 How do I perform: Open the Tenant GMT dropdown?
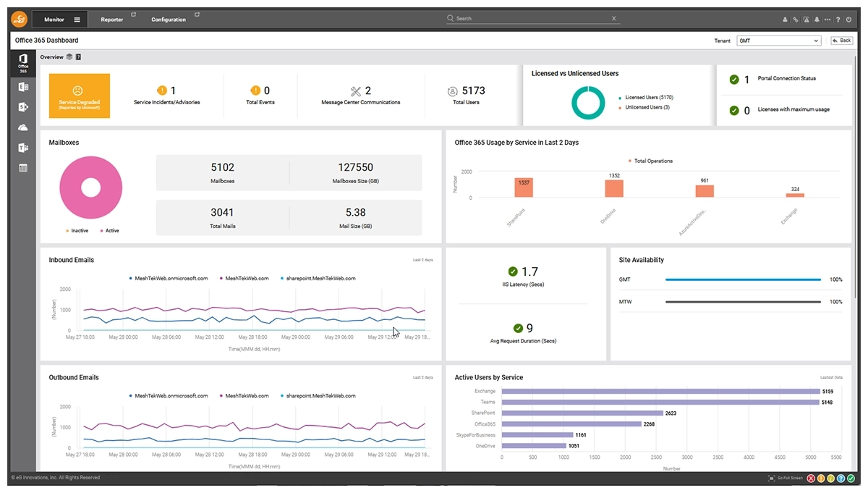click(x=778, y=41)
